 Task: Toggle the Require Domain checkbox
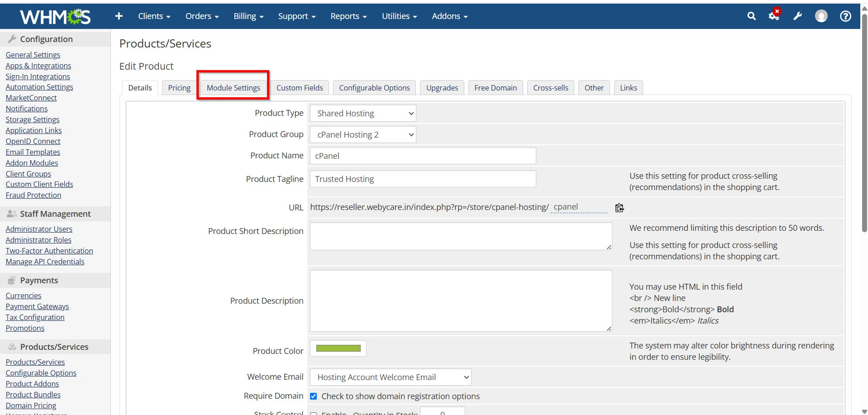click(x=313, y=396)
